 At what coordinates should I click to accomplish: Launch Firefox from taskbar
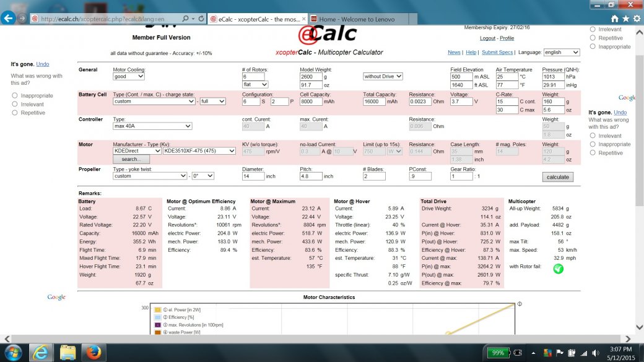point(94,353)
